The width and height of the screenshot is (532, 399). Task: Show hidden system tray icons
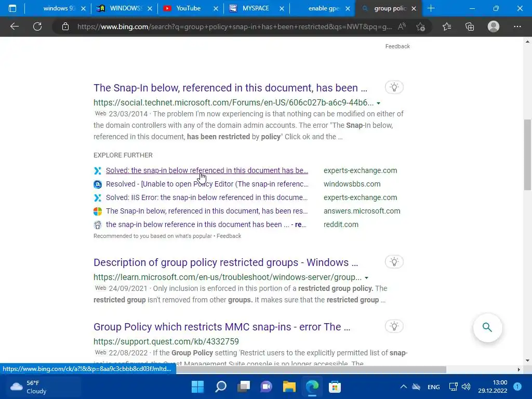(x=403, y=387)
